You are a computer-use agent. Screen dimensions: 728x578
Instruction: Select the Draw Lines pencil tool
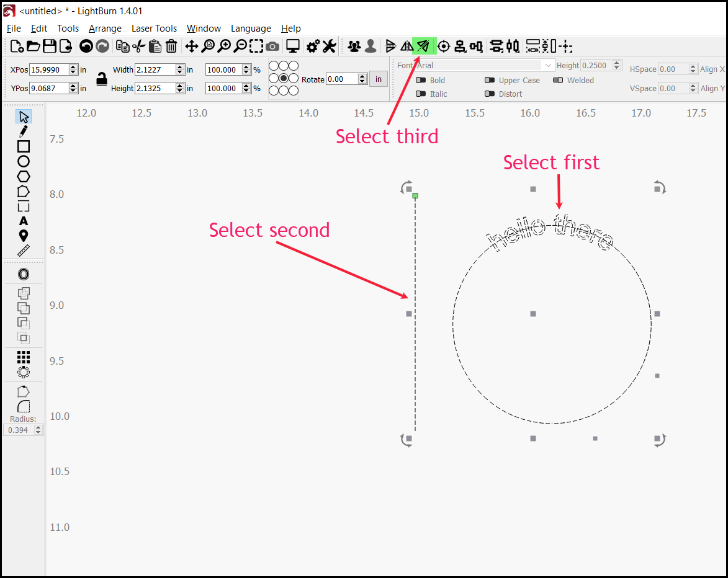[24, 131]
